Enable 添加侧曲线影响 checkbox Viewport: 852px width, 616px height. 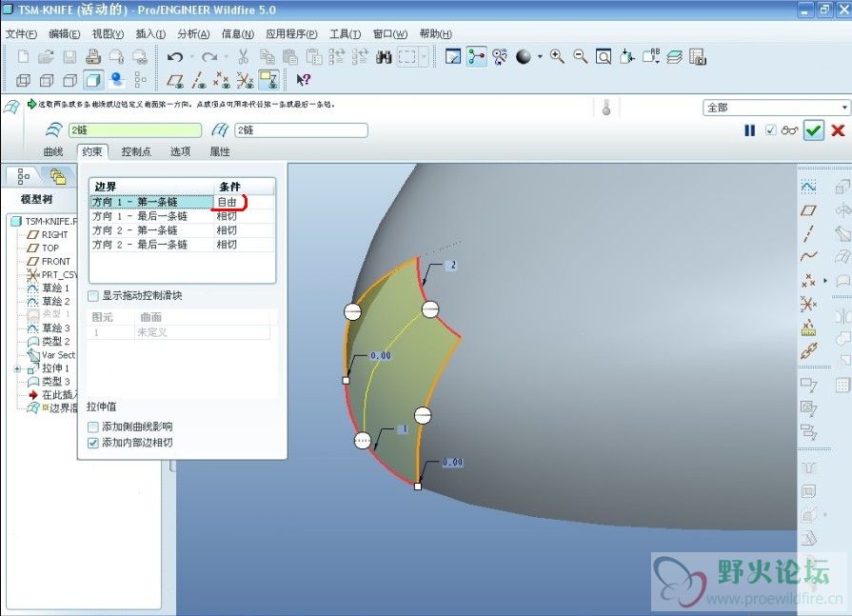click(93, 427)
